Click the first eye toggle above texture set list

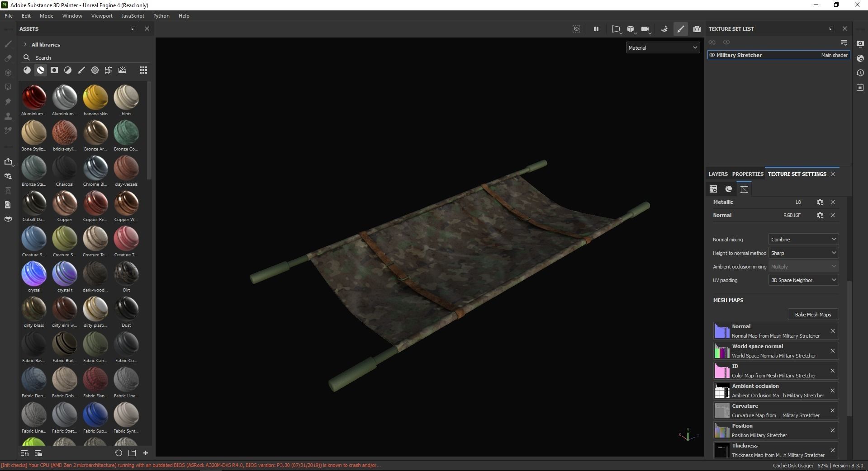point(712,42)
